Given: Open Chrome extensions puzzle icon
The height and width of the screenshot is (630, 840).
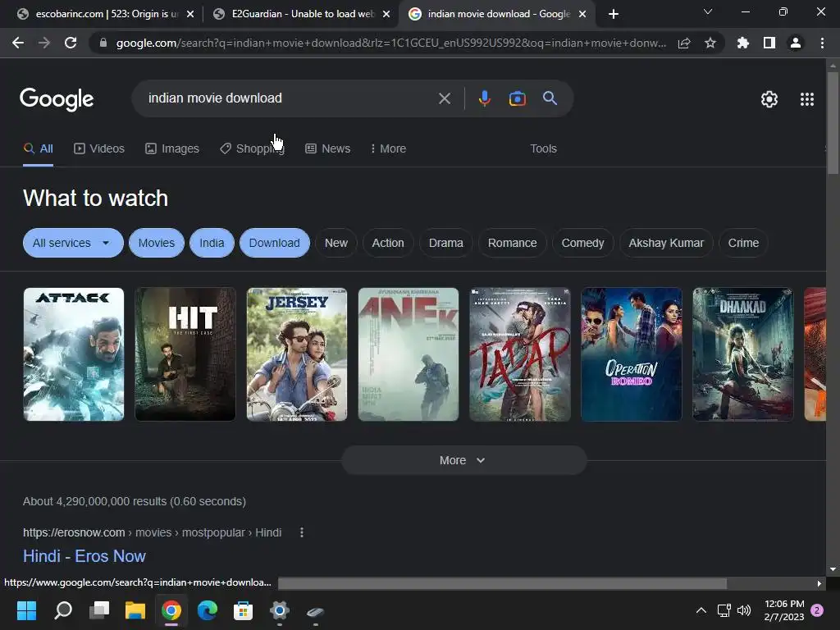Looking at the screenshot, I should pos(743,43).
